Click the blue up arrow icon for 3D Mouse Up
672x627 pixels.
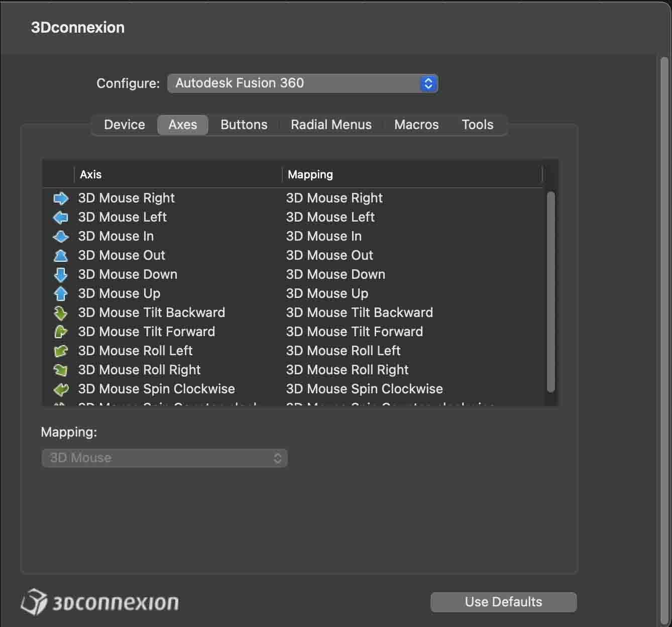61,294
